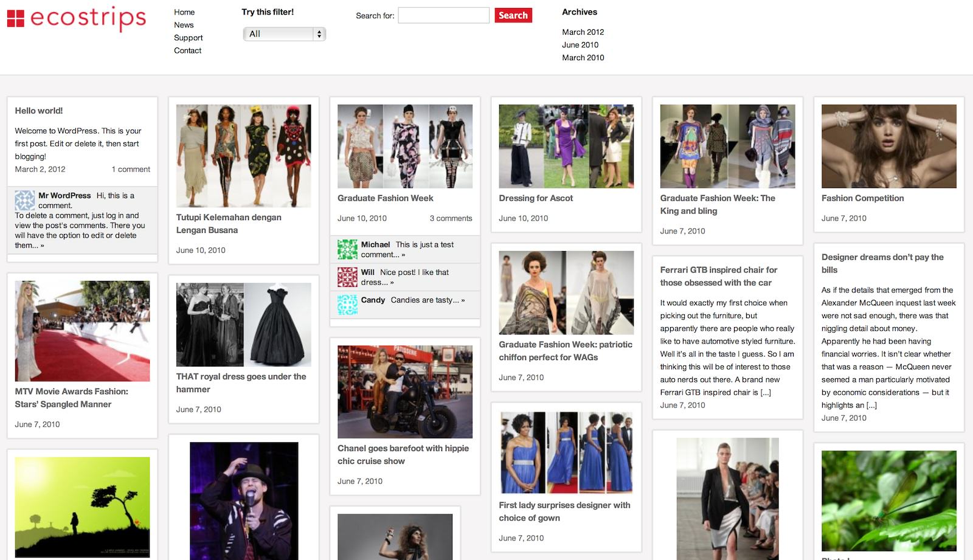Go to the Support page

(x=188, y=38)
